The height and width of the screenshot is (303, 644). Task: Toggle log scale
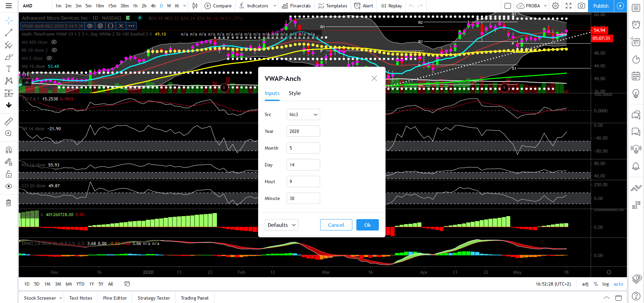tap(605, 284)
